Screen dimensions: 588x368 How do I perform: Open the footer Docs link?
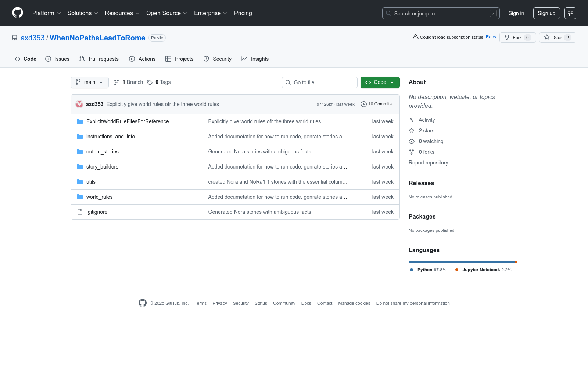(306, 303)
